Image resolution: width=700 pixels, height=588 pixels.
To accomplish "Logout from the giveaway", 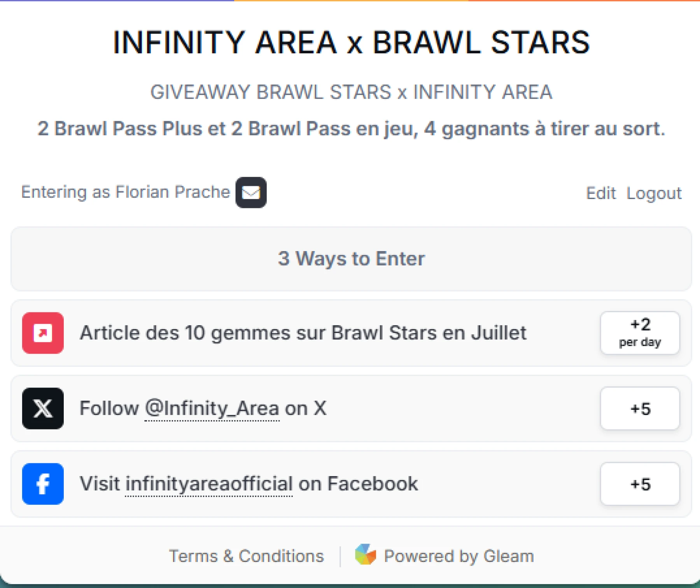I will point(654,193).
